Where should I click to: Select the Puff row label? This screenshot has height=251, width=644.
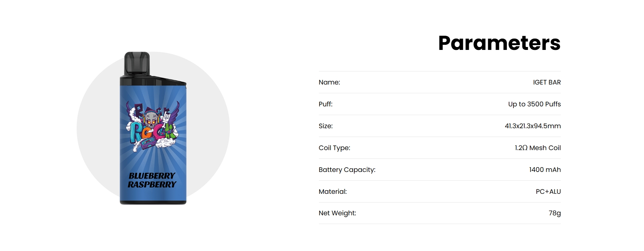325,104
